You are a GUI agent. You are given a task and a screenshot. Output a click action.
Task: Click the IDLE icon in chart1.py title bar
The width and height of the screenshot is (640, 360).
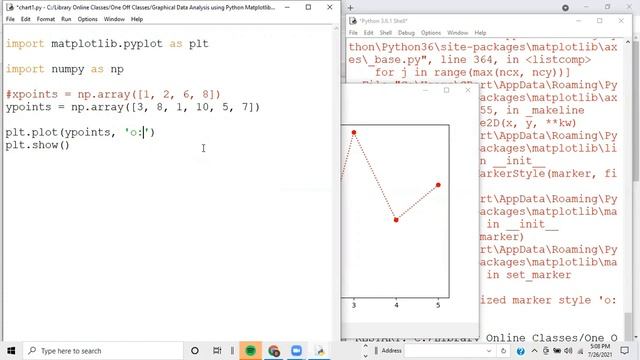(10, 7)
